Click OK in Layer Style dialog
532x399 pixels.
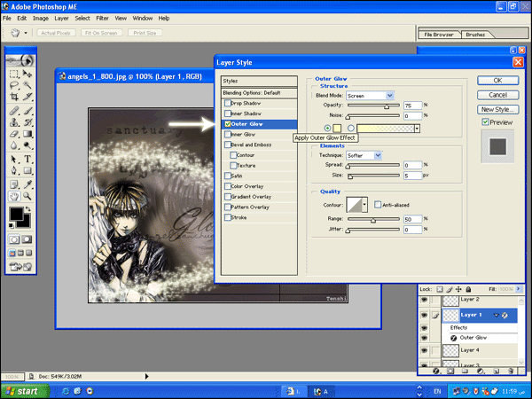[497, 81]
